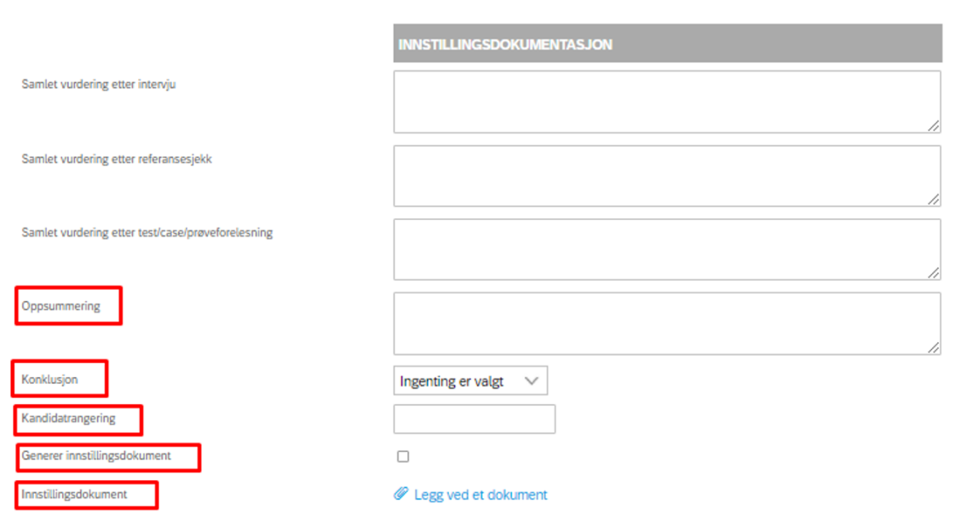Click the paperclip attachment icon
Viewport: 980px width, 521px height.
coord(401,494)
